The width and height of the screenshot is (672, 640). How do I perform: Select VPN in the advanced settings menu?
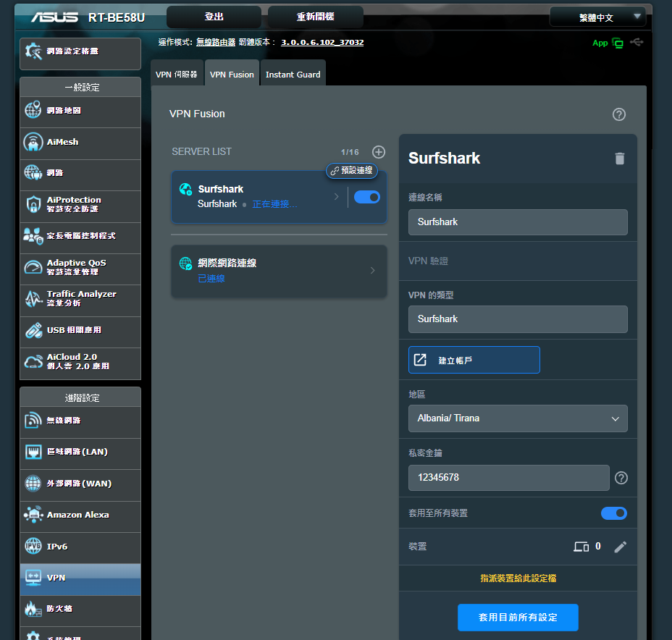80,578
